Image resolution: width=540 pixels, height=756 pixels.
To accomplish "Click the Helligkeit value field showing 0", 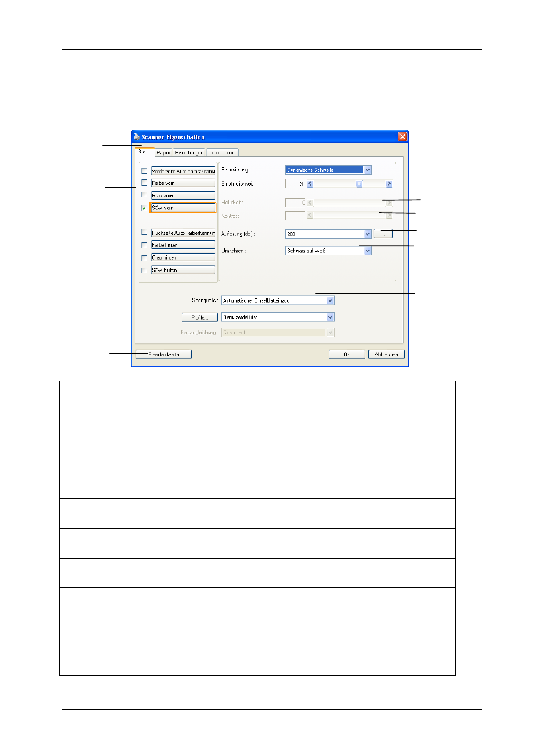I will pyautogui.click(x=295, y=203).
